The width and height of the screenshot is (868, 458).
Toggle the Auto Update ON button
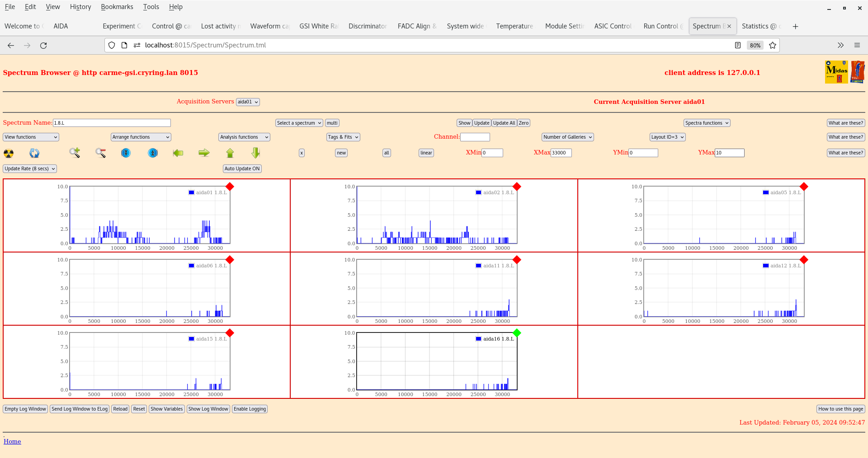click(242, 168)
